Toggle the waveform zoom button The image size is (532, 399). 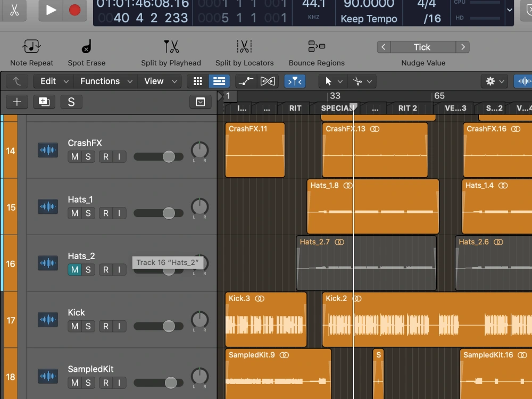coord(523,81)
